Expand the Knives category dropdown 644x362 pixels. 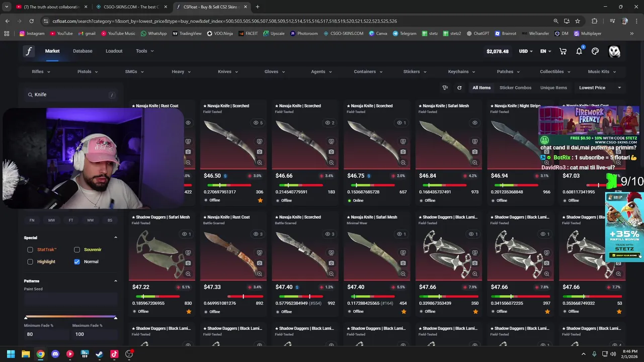[x=228, y=71]
